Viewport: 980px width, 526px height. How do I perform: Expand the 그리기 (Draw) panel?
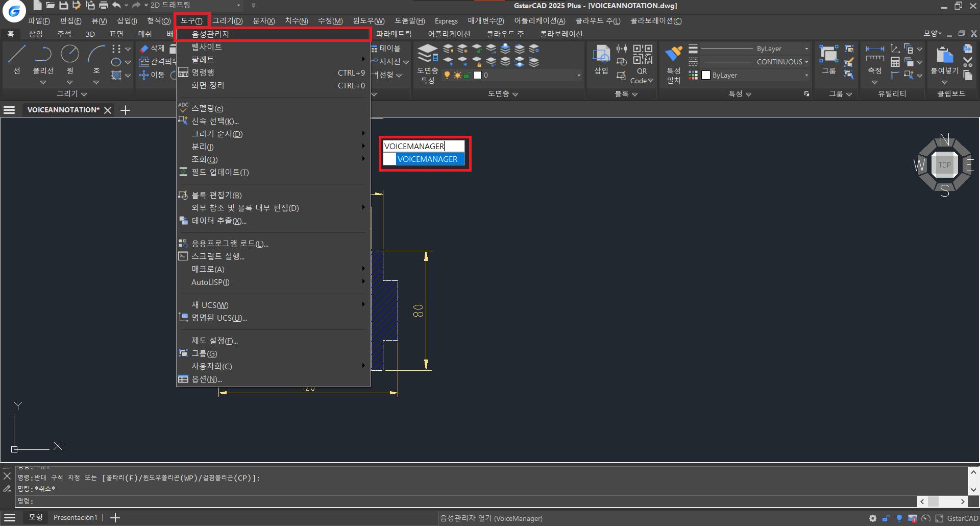71,94
